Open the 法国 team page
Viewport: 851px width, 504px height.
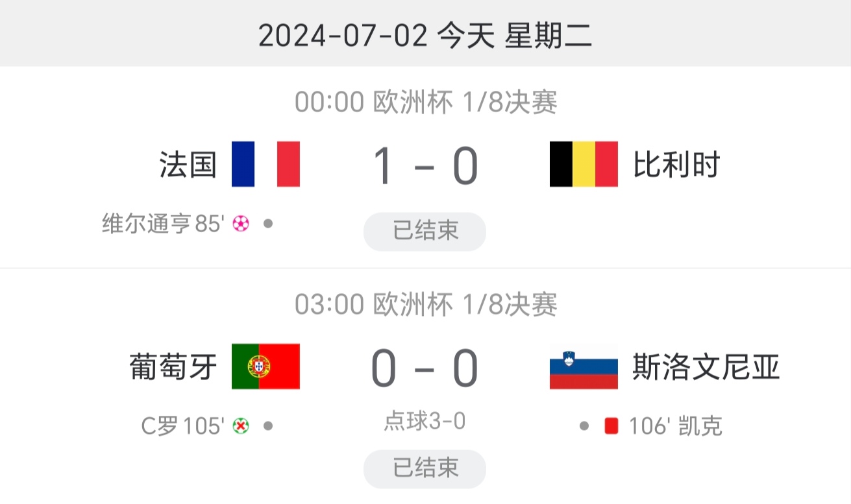tap(188, 165)
